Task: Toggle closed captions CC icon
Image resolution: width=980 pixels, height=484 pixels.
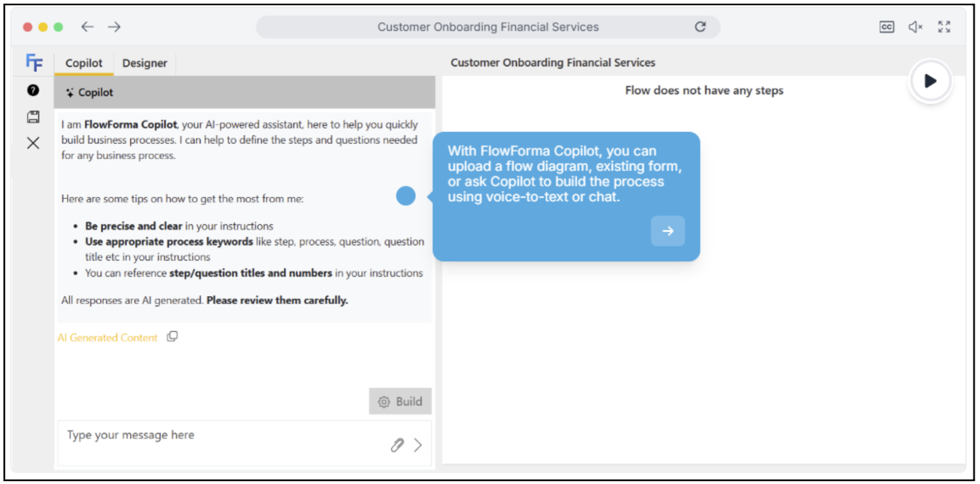Action: [x=887, y=27]
